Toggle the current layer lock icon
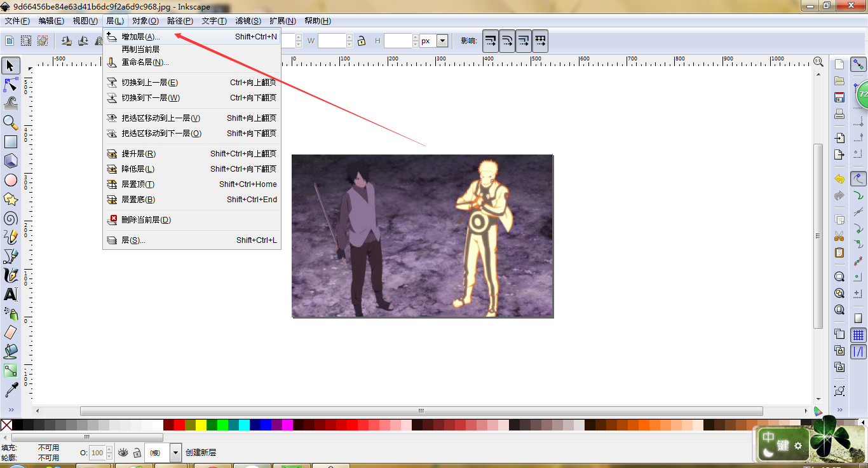 tap(137, 453)
